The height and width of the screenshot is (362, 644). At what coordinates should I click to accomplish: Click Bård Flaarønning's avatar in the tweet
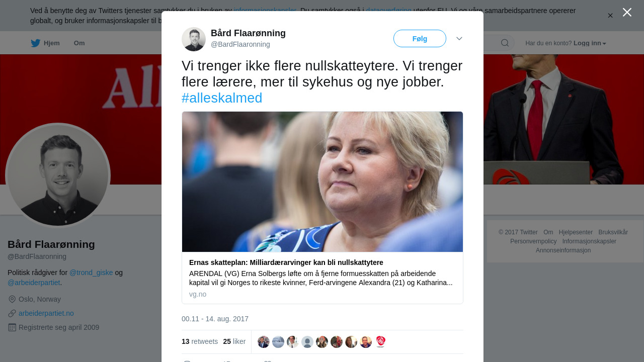click(x=194, y=39)
